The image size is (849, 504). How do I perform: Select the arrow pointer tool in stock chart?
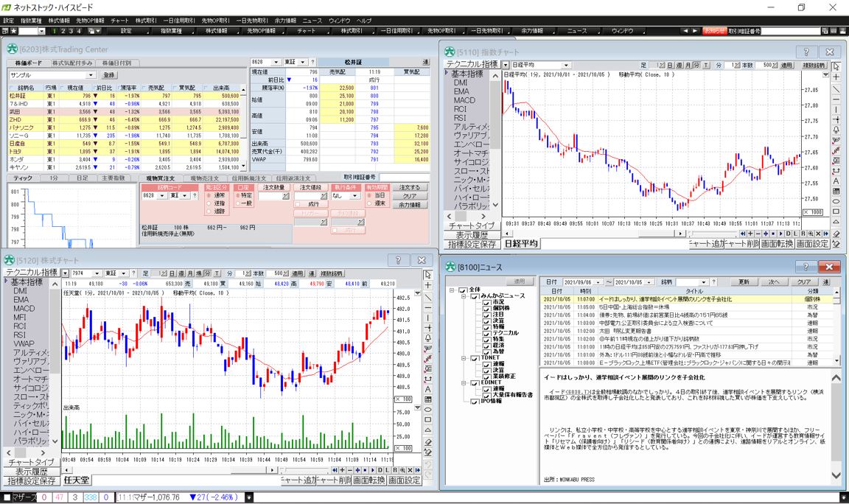[428, 274]
